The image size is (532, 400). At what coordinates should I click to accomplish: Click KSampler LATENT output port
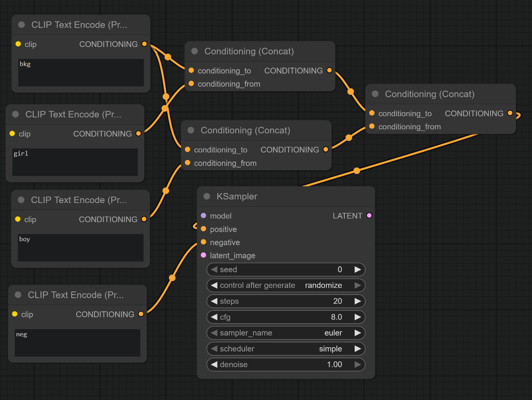369,215
